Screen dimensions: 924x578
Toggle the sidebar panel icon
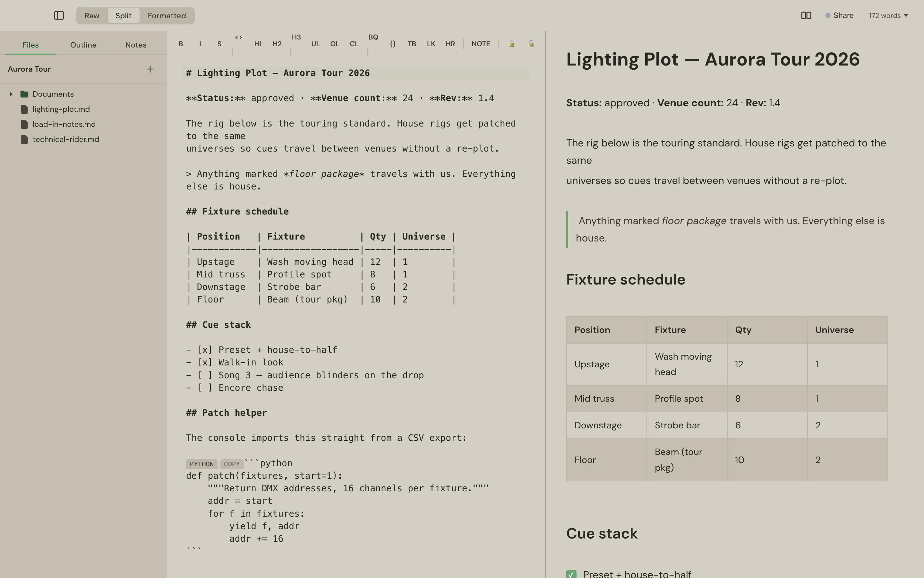click(59, 16)
